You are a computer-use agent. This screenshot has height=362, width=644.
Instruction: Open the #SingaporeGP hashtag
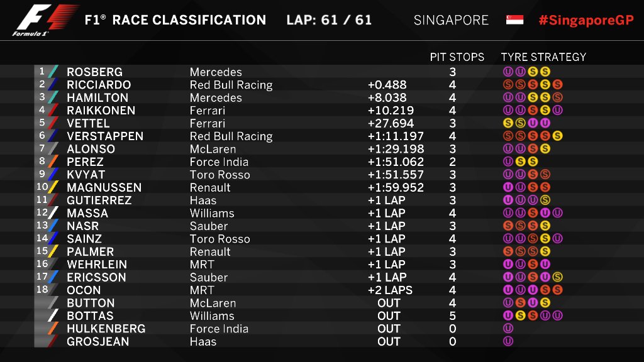586,20
